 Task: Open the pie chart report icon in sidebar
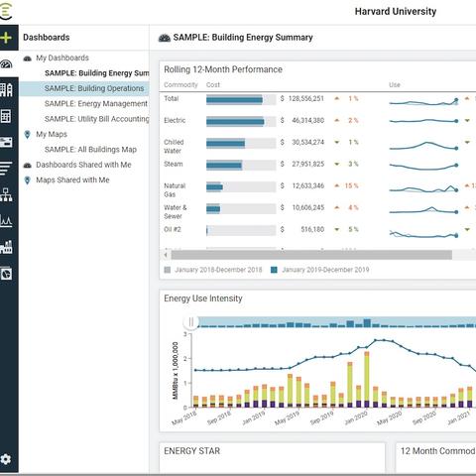tap(6, 274)
